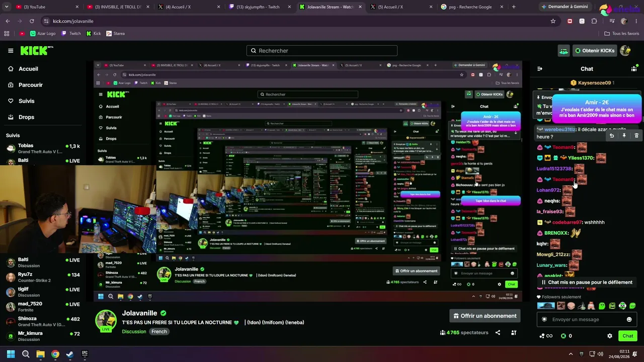Open stream options sliders icon
This screenshot has width=644, height=362.
coord(514,332)
